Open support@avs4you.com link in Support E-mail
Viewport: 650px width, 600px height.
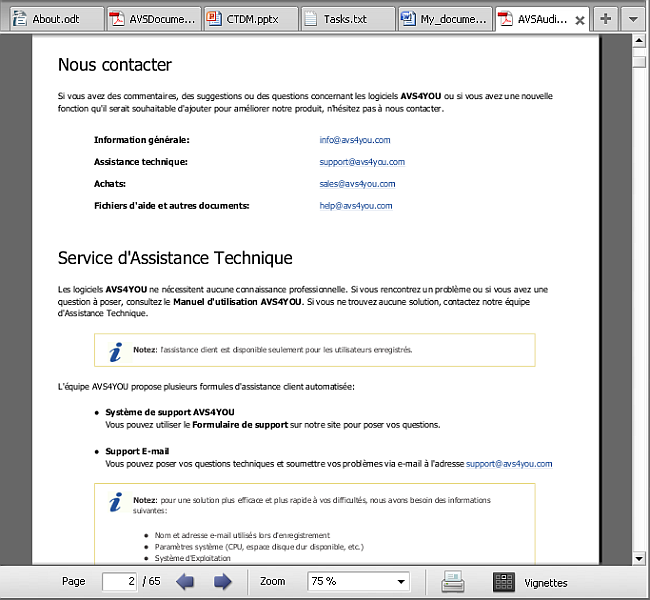coord(509,464)
